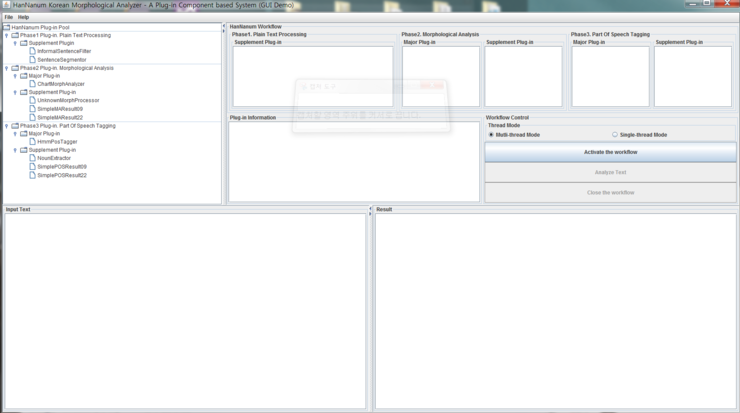The image size is (740, 413).
Task: Select the Supplement Plugin folder icon under Phase1
Action: 24,43
